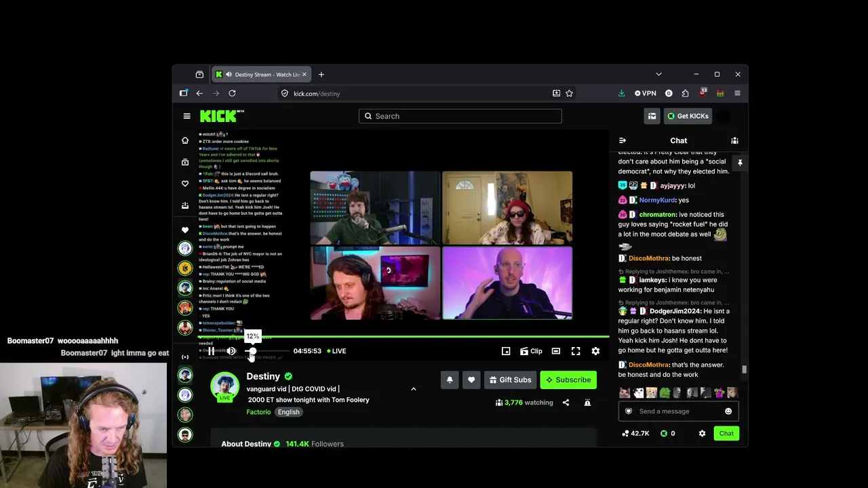Click the Gift Subs button

click(x=511, y=380)
